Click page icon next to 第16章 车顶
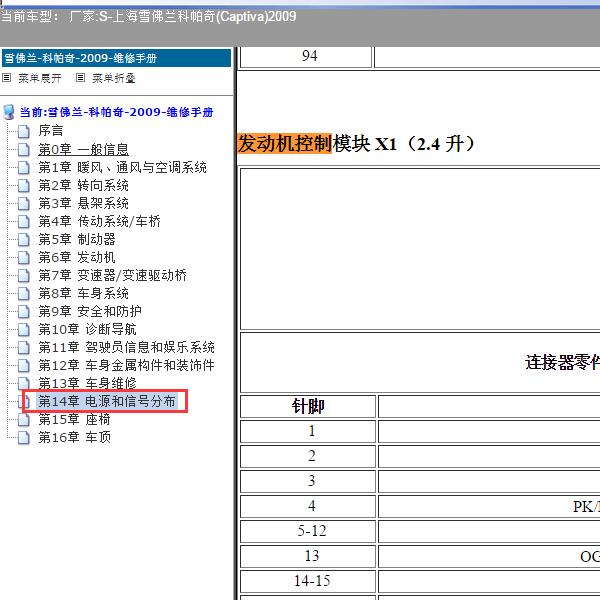This screenshot has width=600, height=600. (x=24, y=437)
